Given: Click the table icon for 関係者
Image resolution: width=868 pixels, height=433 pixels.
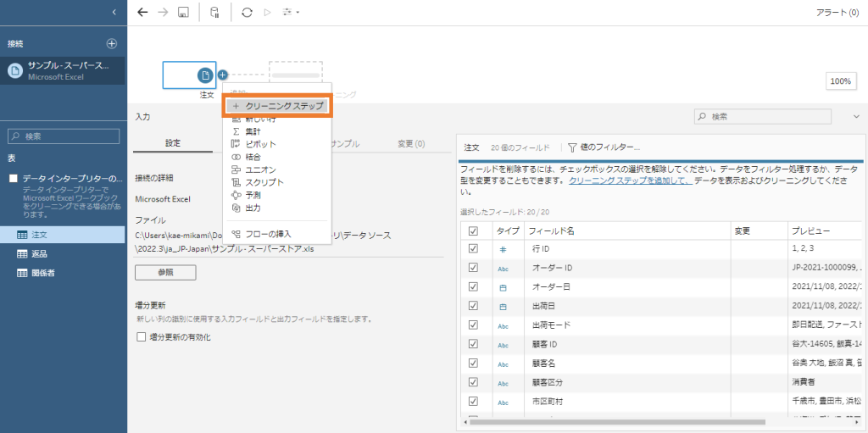Looking at the screenshot, I should pyautogui.click(x=22, y=272).
